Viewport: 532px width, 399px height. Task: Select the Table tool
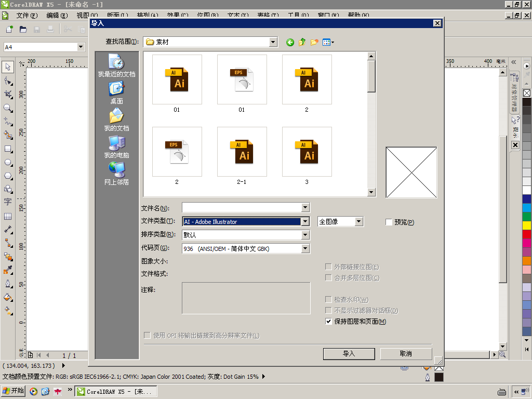click(x=8, y=216)
